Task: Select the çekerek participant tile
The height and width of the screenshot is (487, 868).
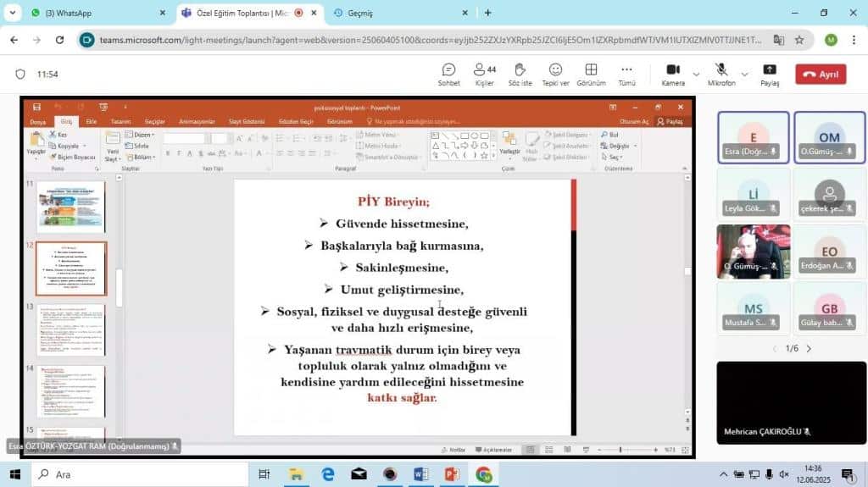Action: tap(829, 194)
